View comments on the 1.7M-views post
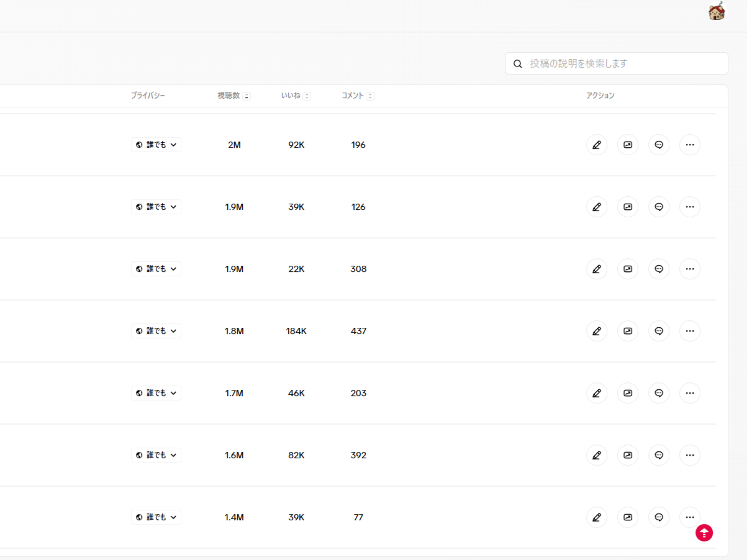Viewport: 747px width, 560px height. [x=659, y=393]
